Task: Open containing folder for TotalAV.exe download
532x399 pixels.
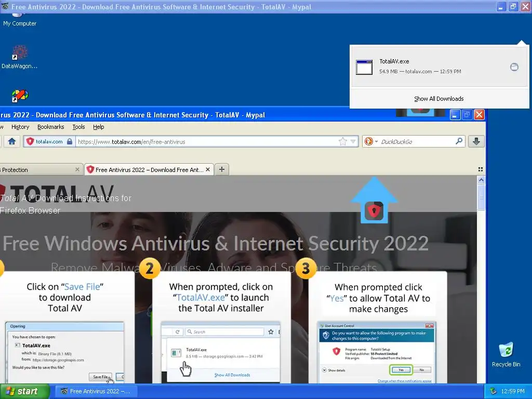Action: tap(514, 67)
